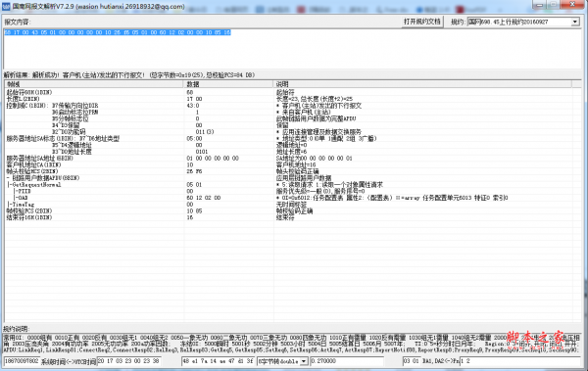Click the hex bytes field '48 e1 7a 14 ae 47'

point(219,361)
